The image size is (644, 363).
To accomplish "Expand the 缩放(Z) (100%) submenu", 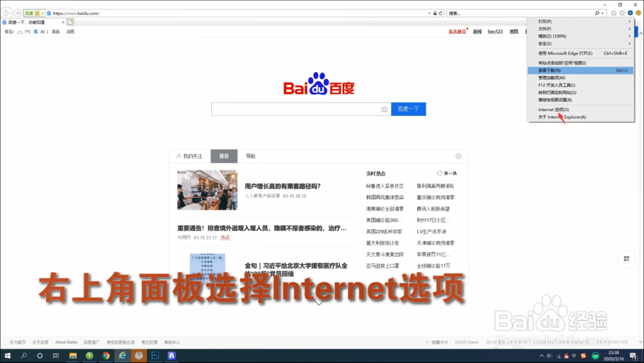I will 581,36.
